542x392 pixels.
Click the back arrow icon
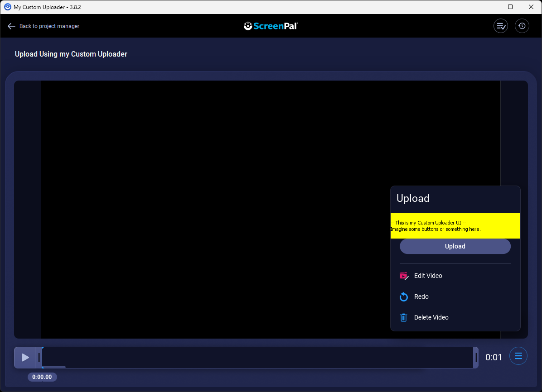tap(11, 26)
